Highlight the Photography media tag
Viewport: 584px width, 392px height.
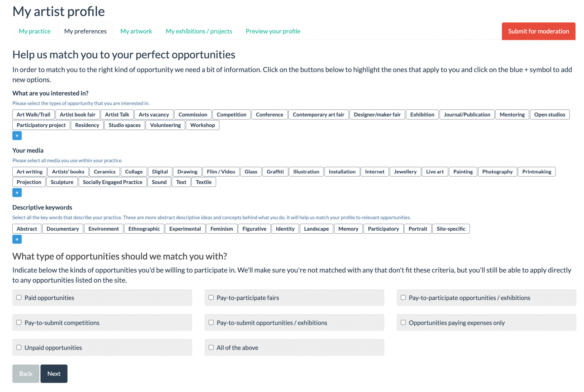[497, 172]
